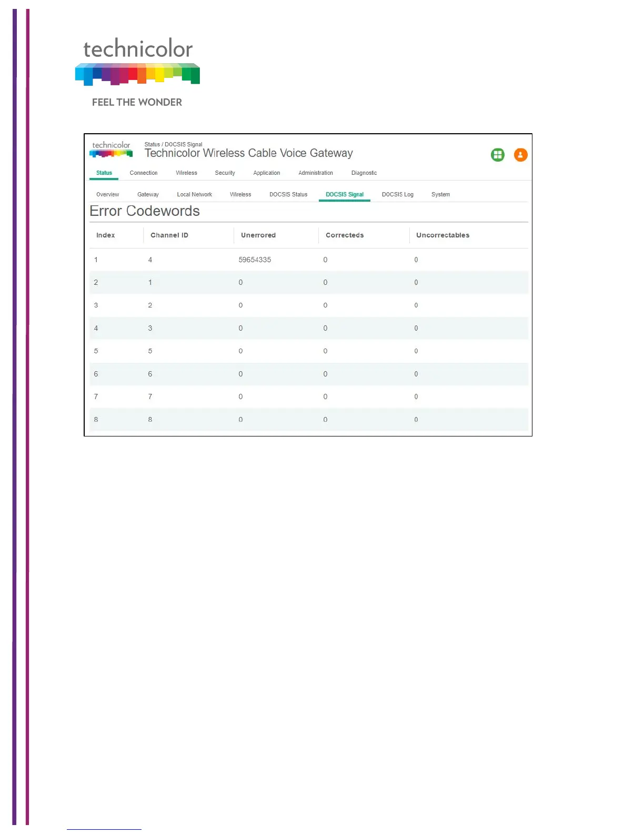Select the unerrored value 59654335

tap(255, 260)
